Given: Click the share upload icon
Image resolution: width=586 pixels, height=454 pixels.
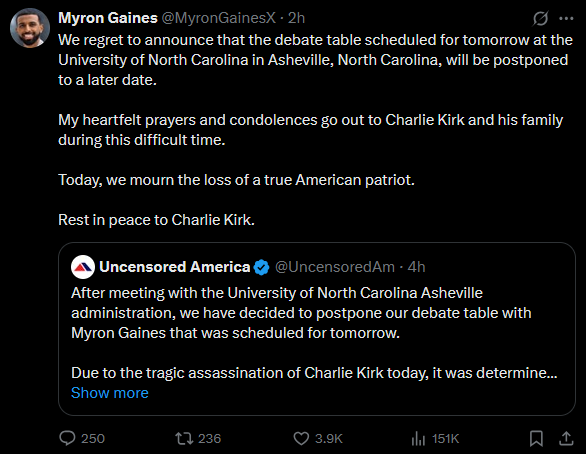Looking at the screenshot, I should click(566, 438).
